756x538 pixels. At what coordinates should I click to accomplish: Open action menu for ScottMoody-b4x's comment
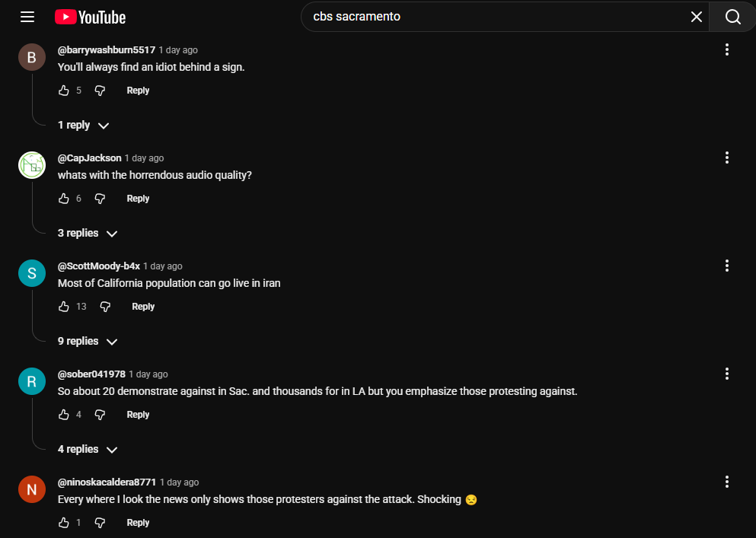[x=727, y=266]
